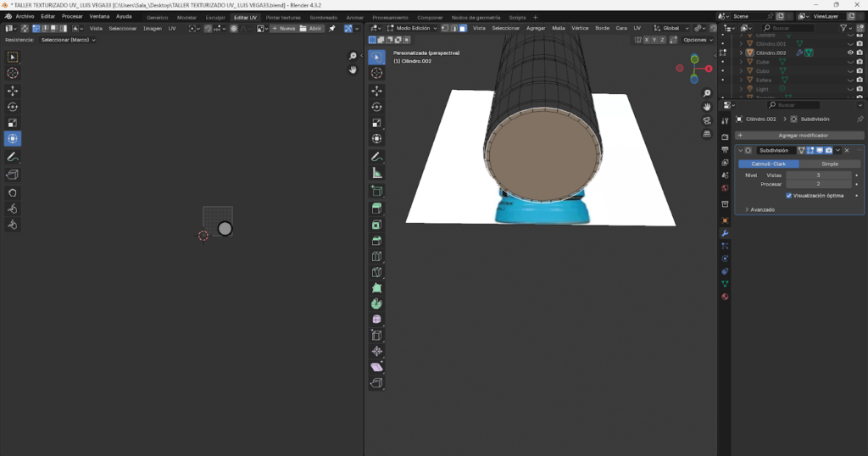Select the Smooth tool
868x456 pixels.
377,320
